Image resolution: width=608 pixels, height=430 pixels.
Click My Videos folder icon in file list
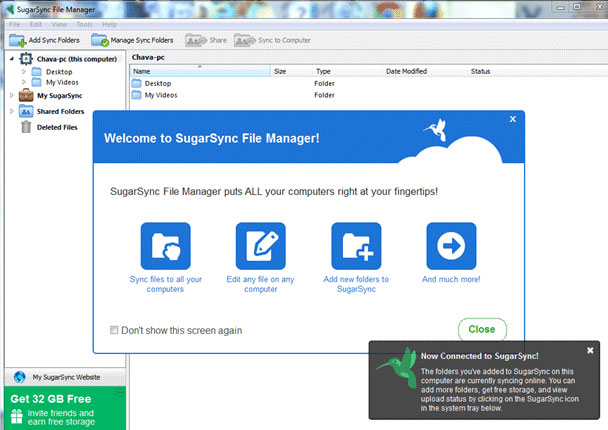pyautogui.click(x=136, y=95)
